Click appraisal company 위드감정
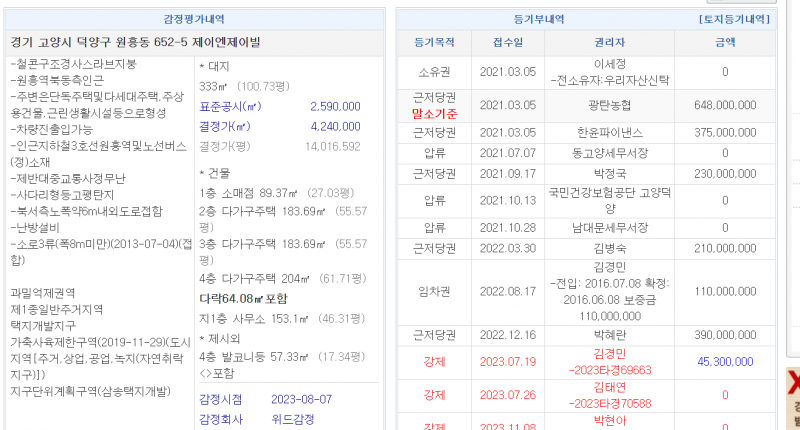This screenshot has width=800, height=430. coord(294,418)
